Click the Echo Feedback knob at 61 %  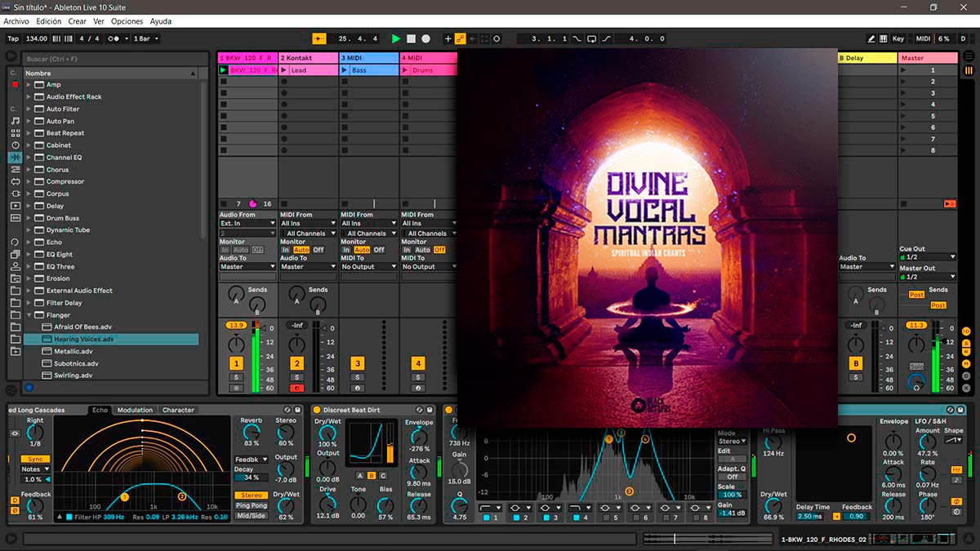coord(35,506)
